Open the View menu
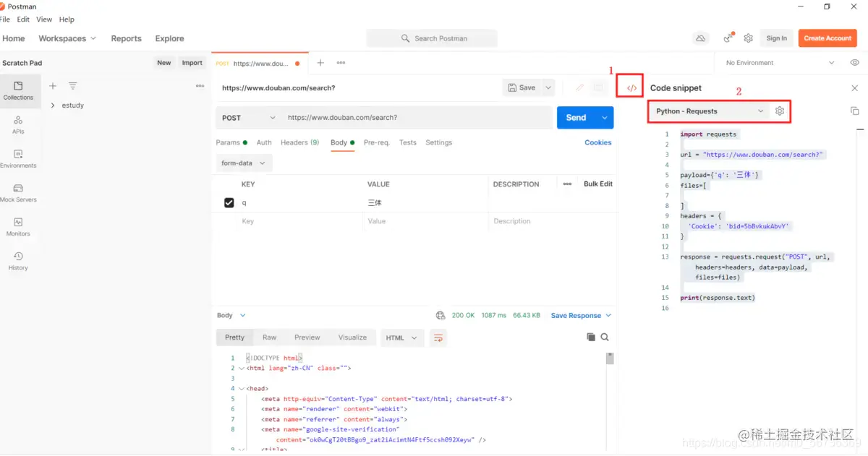 point(44,20)
